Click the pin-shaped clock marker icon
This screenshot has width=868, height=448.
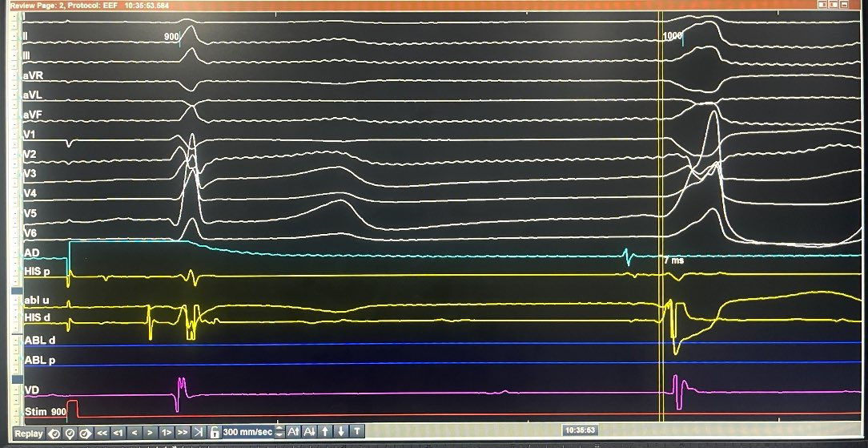tap(70, 433)
